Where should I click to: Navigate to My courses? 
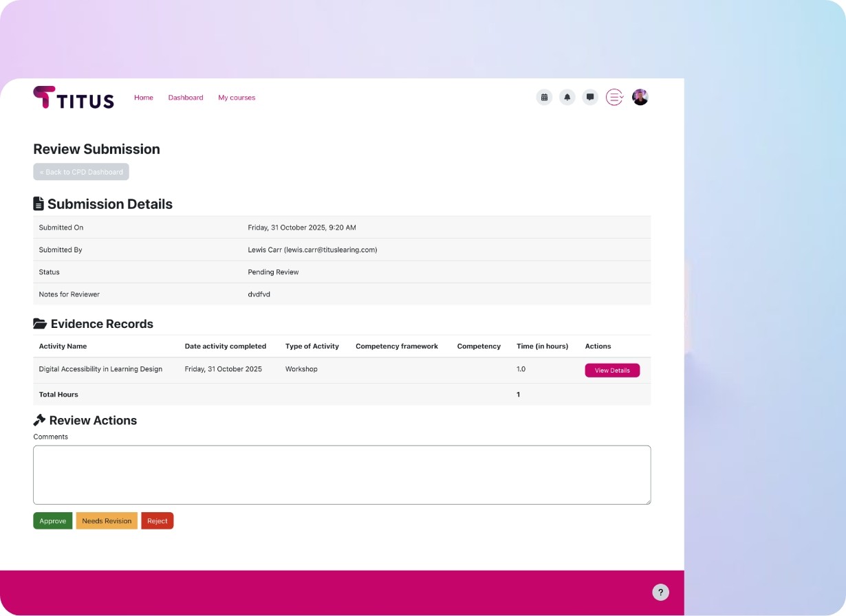tap(237, 98)
